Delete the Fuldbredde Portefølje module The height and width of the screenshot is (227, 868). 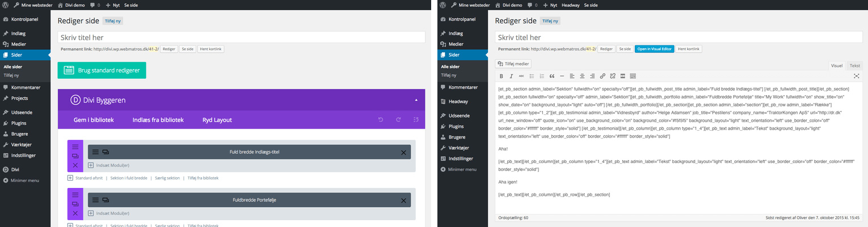coord(403,200)
